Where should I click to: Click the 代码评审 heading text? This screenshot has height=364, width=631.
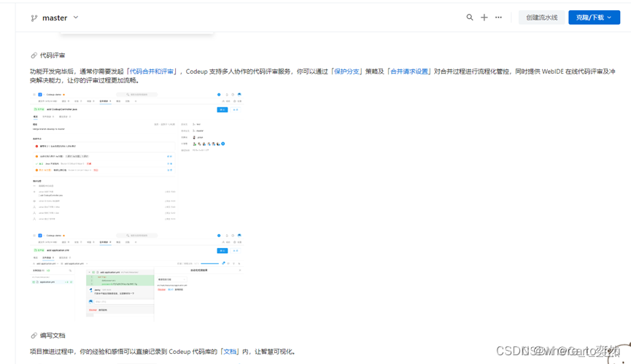point(53,55)
